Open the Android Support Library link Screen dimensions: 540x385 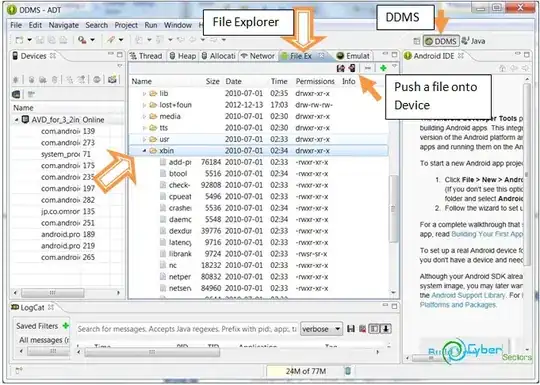[x=468, y=295]
